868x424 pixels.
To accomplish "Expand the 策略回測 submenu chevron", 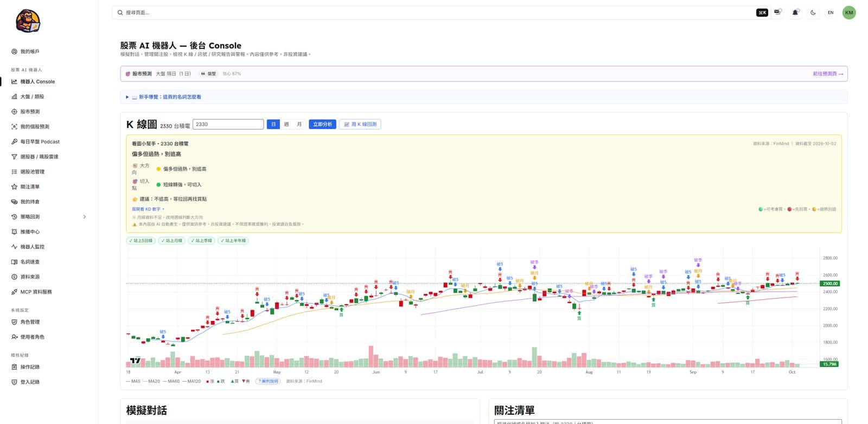I will 85,217.
